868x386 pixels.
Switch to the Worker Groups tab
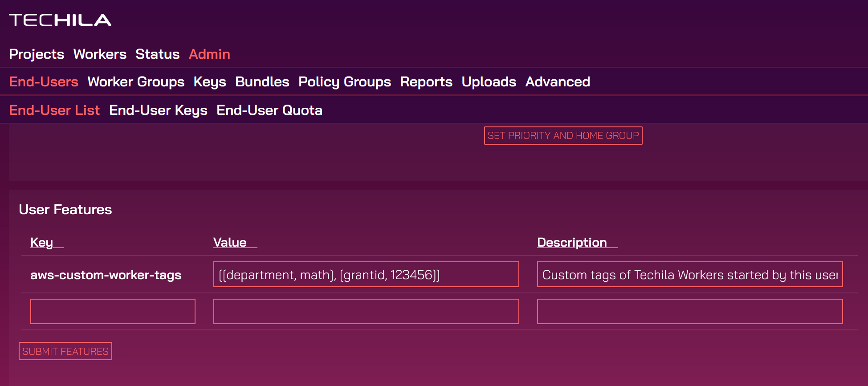(x=136, y=82)
